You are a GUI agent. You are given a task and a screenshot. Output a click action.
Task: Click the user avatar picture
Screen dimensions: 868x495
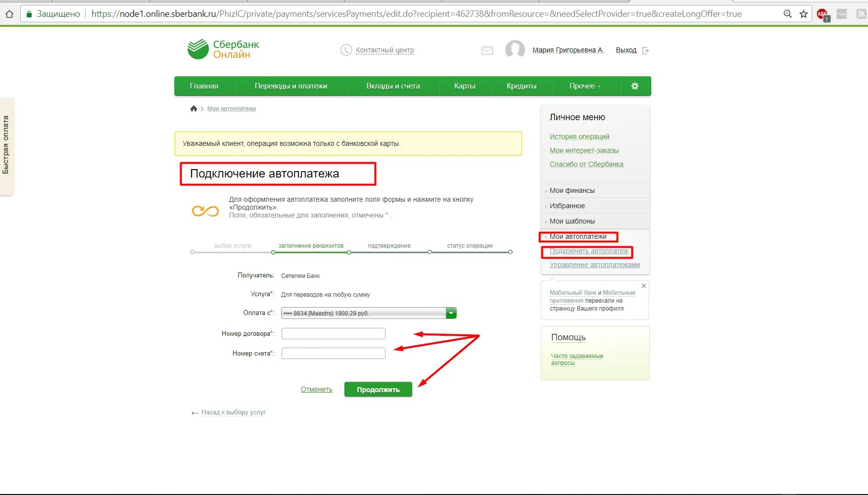tap(515, 50)
